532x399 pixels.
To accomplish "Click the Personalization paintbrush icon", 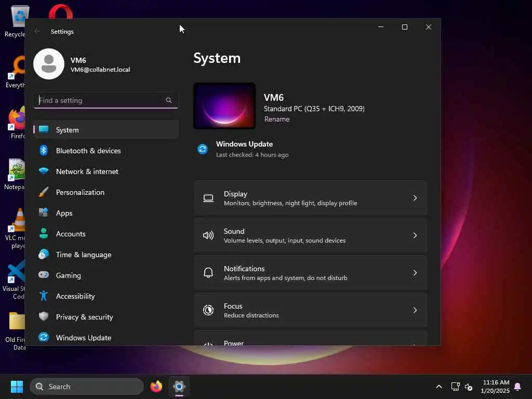I will click(44, 192).
